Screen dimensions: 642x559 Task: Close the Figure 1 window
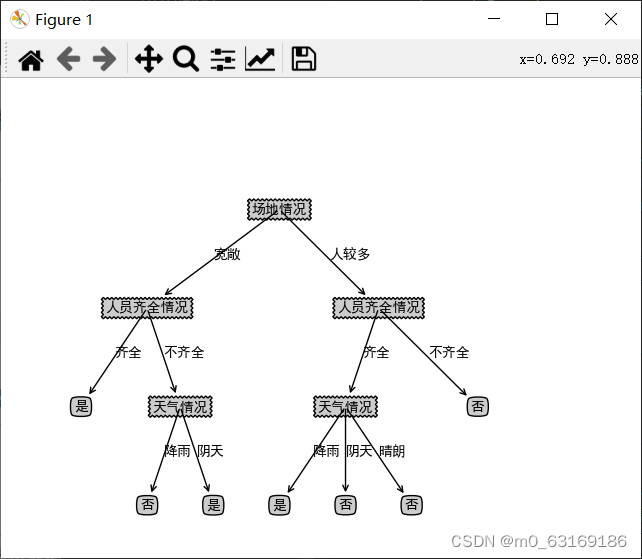(611, 19)
